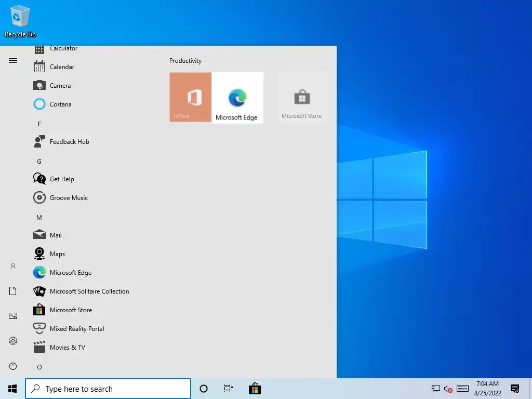
Task: Open the network status tray icon
Action: tap(436, 389)
